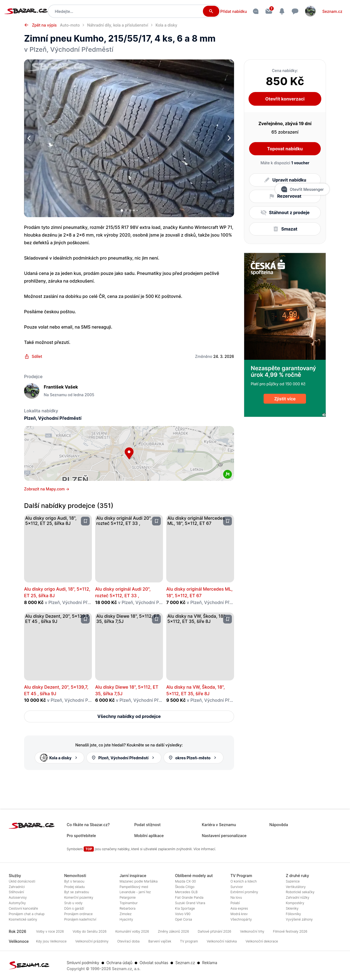Open the notifications bell icon

pos(282,12)
